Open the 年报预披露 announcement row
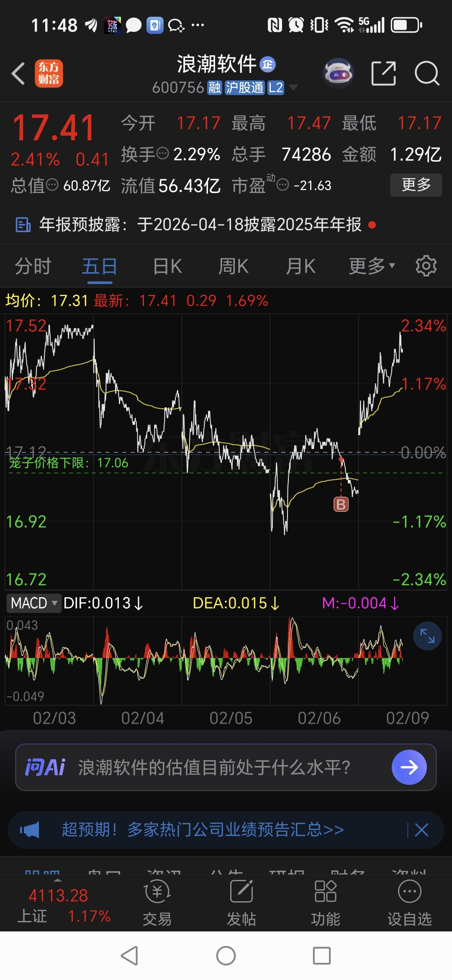 [226, 224]
